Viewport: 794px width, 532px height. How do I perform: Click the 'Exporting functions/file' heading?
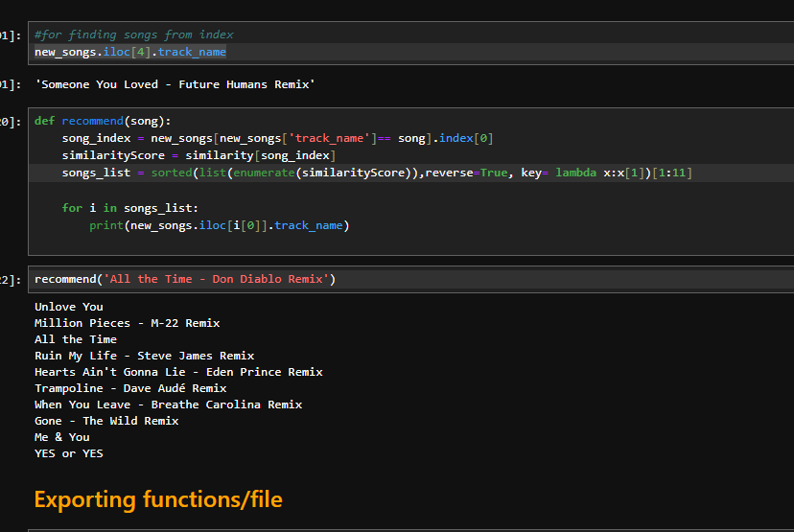(158, 499)
